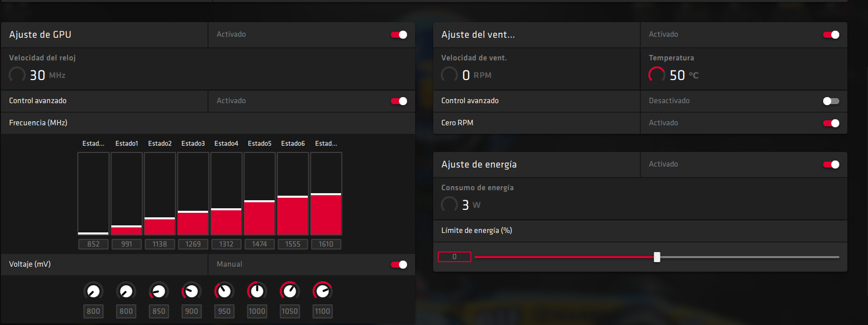Viewport: 868px width, 325px height.
Task: Turn off Ajuste del ventilador switch
Action: (x=831, y=35)
